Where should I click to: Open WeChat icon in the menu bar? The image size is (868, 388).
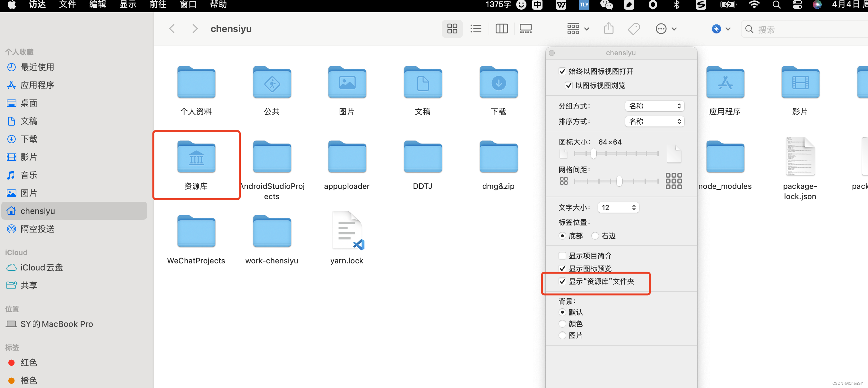[x=606, y=5]
